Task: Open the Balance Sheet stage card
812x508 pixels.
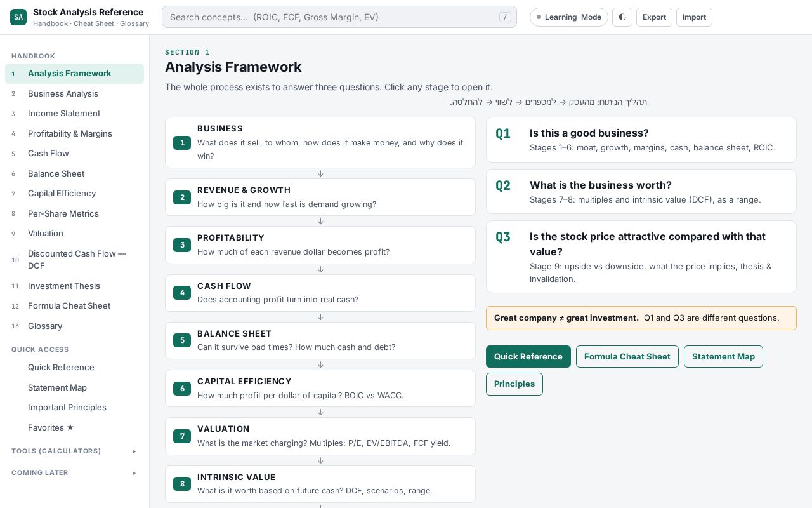Action: click(320, 340)
